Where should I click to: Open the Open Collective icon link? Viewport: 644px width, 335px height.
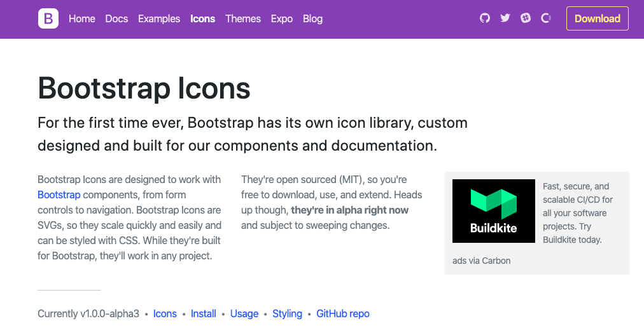[x=546, y=18]
